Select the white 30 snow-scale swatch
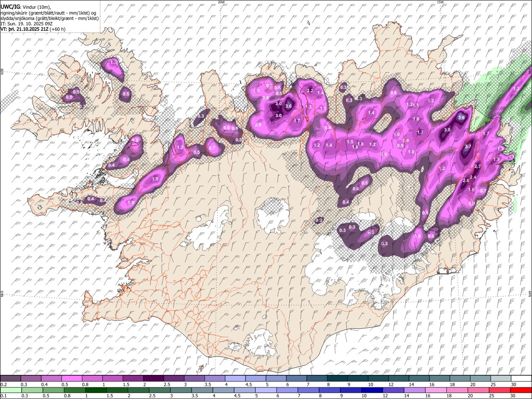 (521, 379)
